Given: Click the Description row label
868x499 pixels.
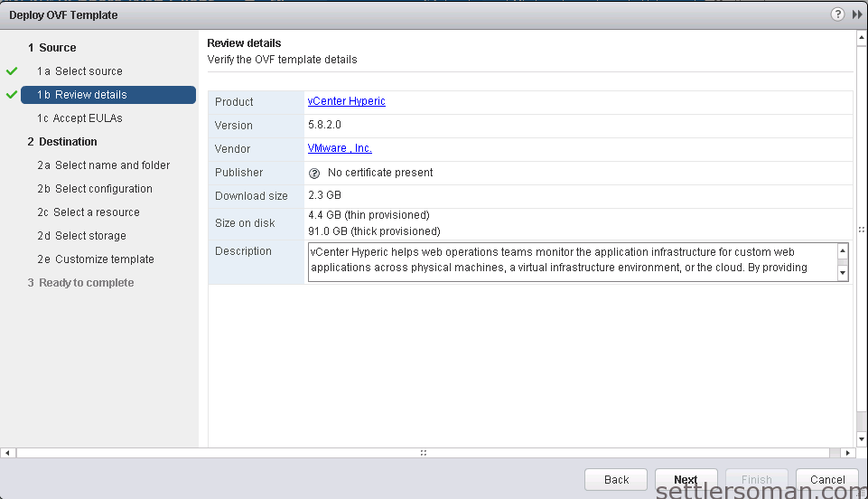Looking at the screenshot, I should coord(243,251).
